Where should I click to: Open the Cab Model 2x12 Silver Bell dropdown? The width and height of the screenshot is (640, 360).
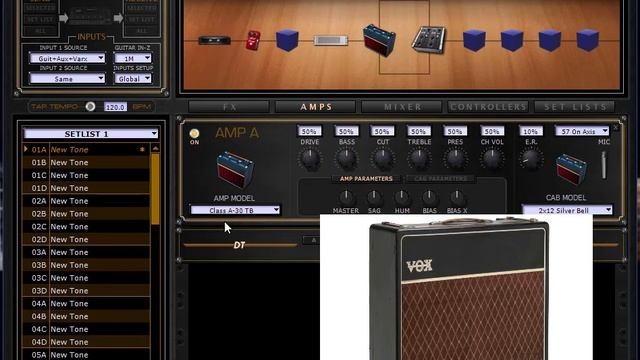coord(567,210)
